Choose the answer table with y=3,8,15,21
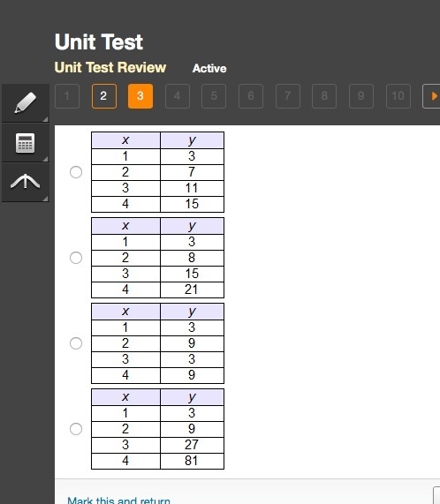The image size is (440, 504). pyautogui.click(x=76, y=258)
